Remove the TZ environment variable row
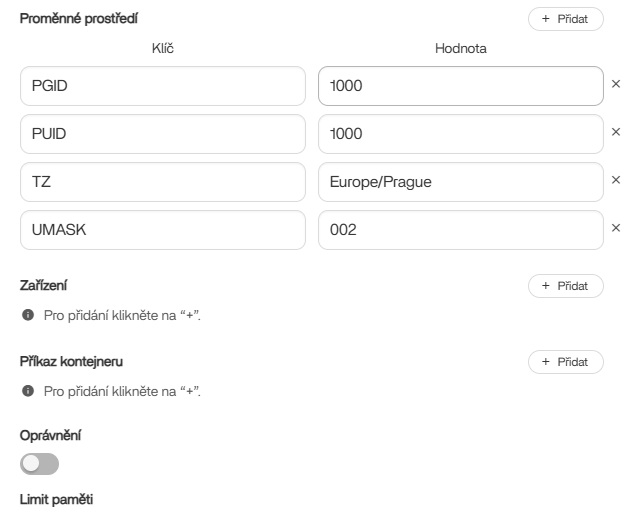Image resolution: width=624 pixels, height=516 pixels. [615, 181]
